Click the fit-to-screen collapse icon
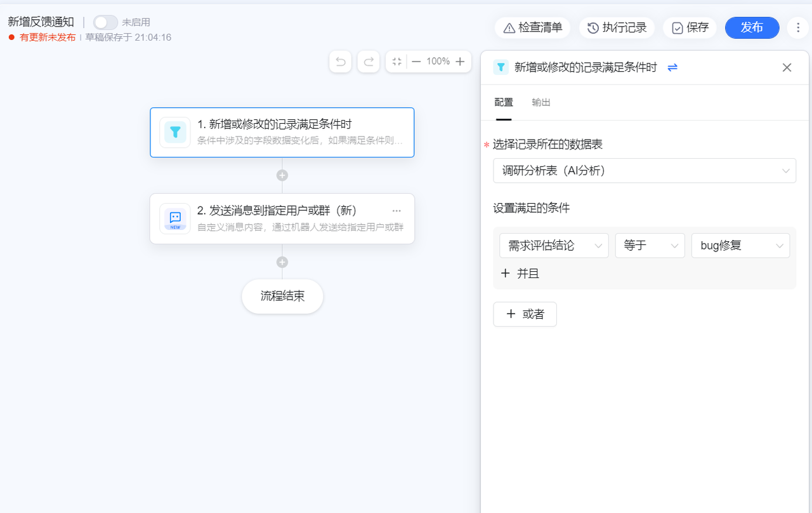The height and width of the screenshot is (513, 812). (x=397, y=62)
